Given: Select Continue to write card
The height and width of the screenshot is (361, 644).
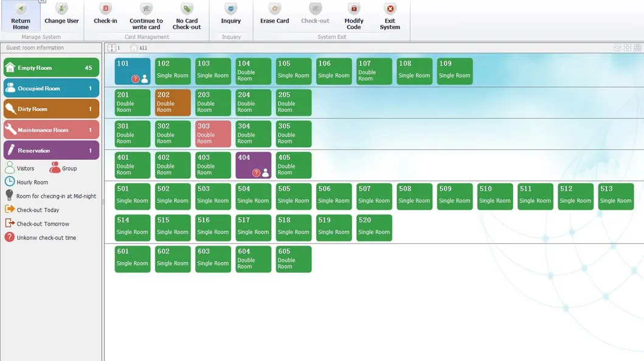Looking at the screenshot, I should 146,16.
